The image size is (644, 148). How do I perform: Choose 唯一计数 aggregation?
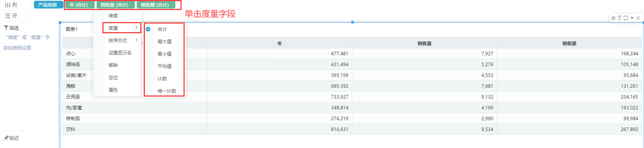167,91
